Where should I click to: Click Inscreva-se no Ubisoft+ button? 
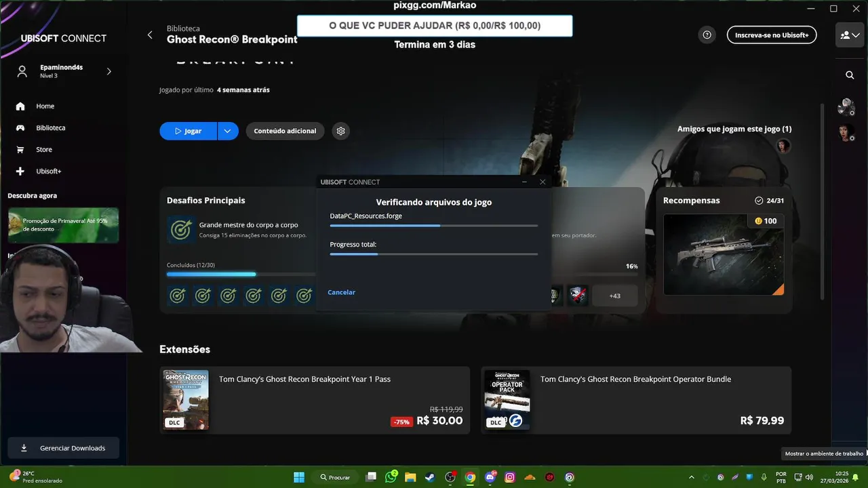click(772, 35)
